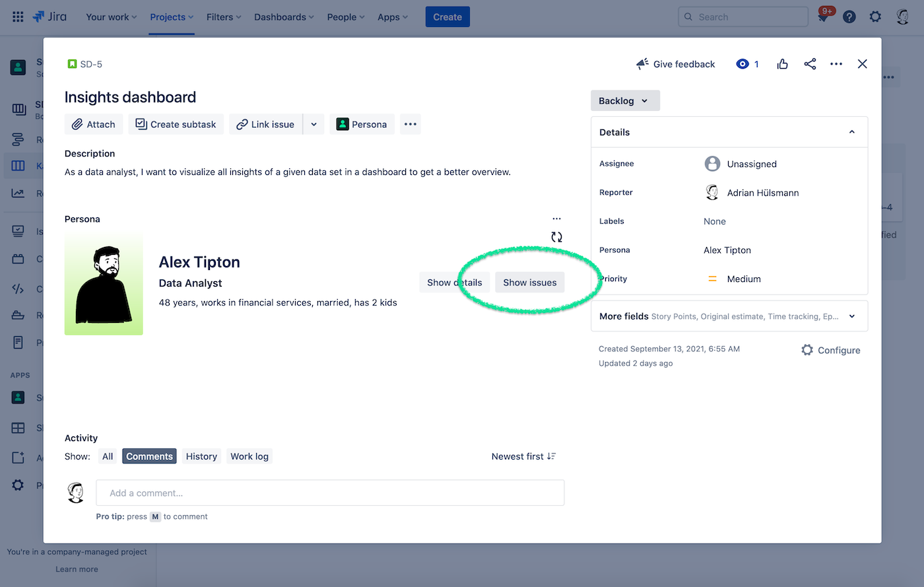Open the Link issue dropdown arrow
Screen dimensions: 924x587
point(314,124)
